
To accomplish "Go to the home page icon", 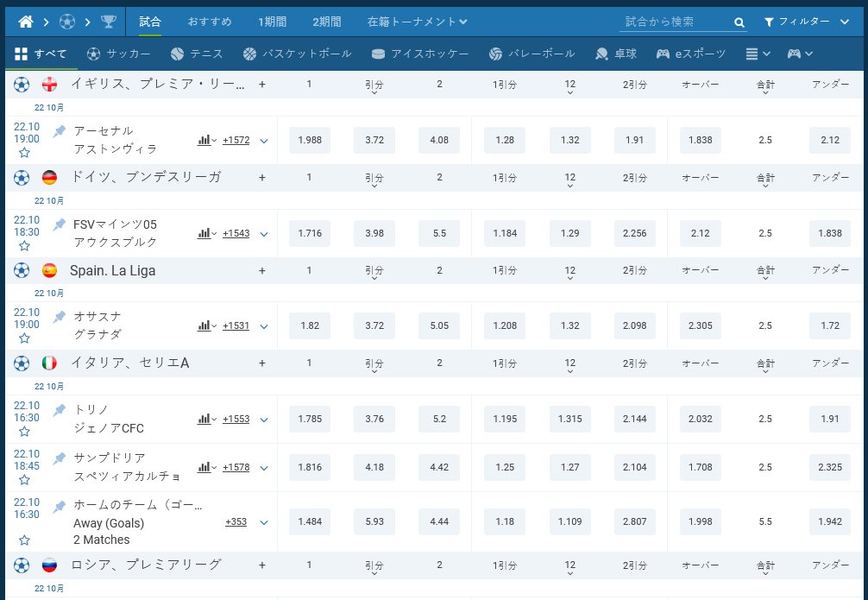I will (x=26, y=22).
